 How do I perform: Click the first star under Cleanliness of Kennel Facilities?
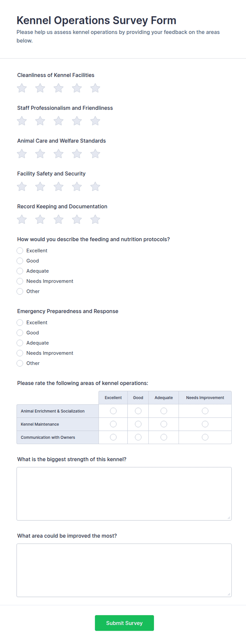22,88
